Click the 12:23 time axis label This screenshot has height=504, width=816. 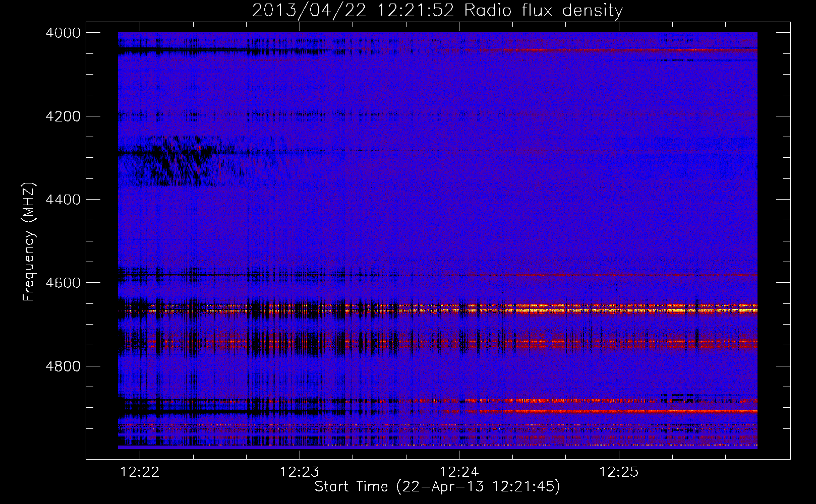(300, 472)
